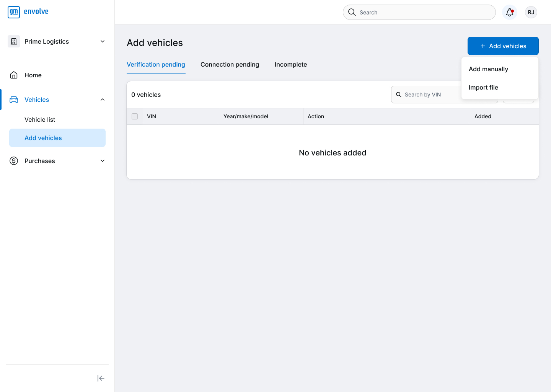Collapse the sidebar with arrow icon
The height and width of the screenshot is (392, 551).
[x=101, y=378]
